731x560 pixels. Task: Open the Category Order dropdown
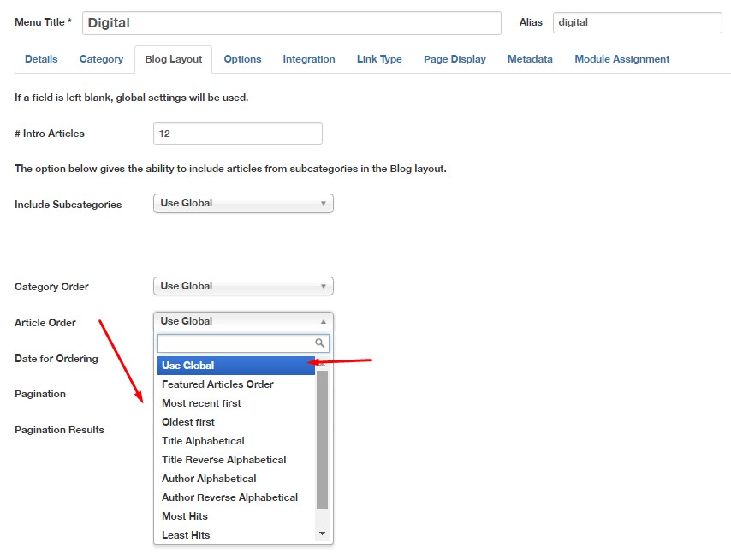pos(243,286)
